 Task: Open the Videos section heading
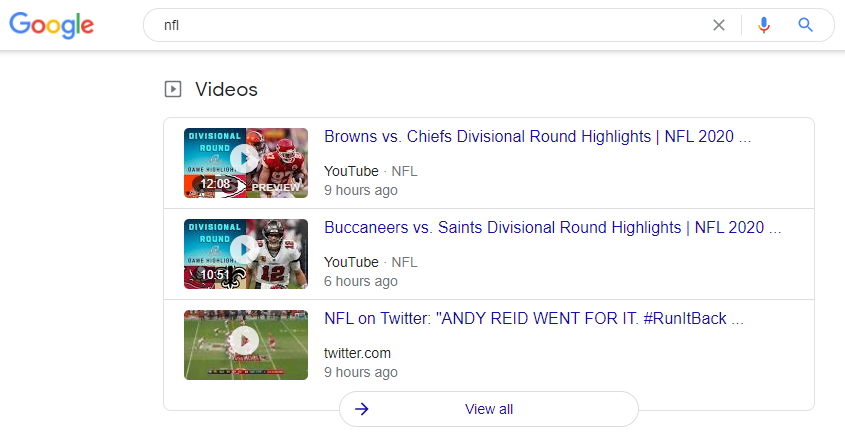[226, 89]
